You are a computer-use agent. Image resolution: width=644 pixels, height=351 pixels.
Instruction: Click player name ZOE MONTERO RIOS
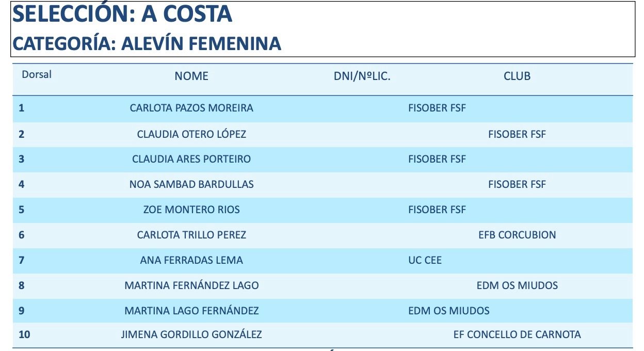click(x=191, y=210)
